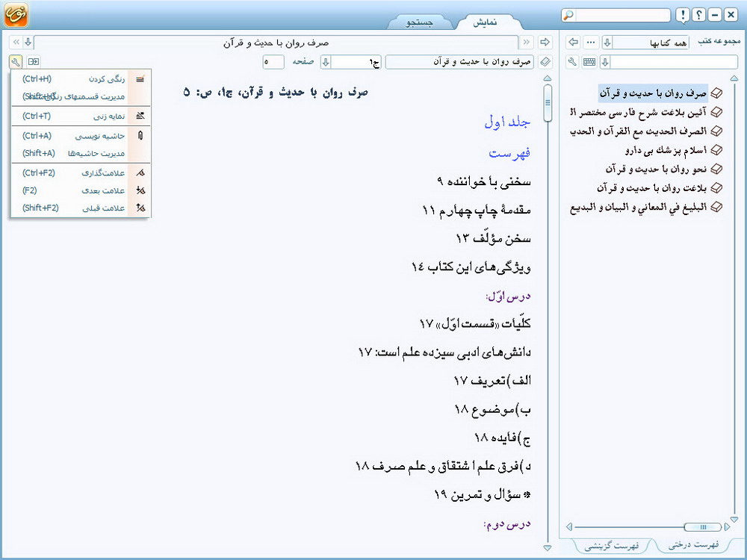Open the wrench tools icon in the book list panel
Screen dimensions: 747x560
pyautogui.click(x=573, y=62)
